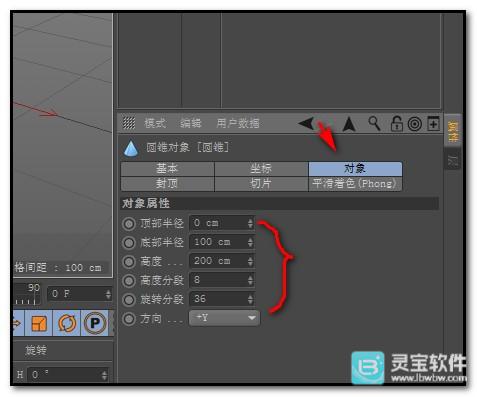477x397 pixels.
Task: Toggle keyframe circle for 方向
Action: (x=129, y=319)
